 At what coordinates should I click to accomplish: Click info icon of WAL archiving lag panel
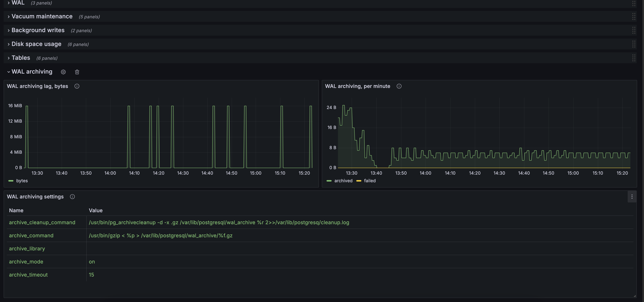(x=77, y=86)
